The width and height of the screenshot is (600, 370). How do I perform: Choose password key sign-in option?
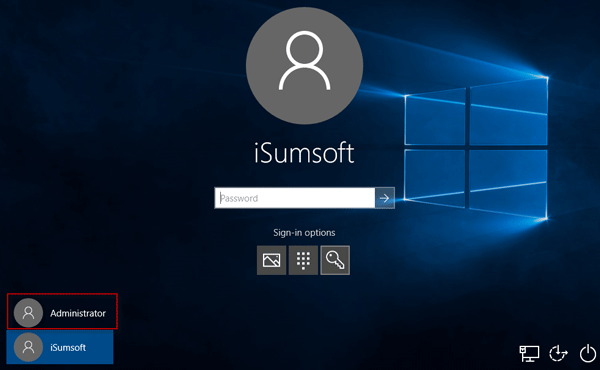335,260
